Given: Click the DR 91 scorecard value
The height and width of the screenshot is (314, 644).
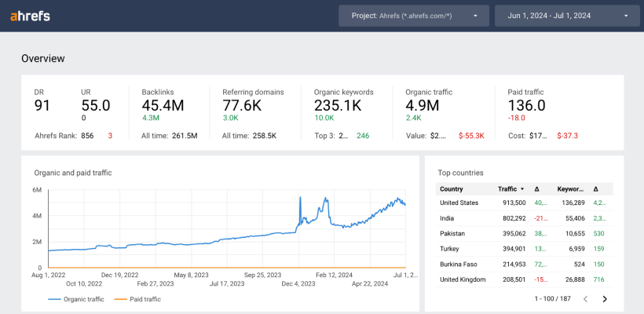Looking at the screenshot, I should (43, 105).
